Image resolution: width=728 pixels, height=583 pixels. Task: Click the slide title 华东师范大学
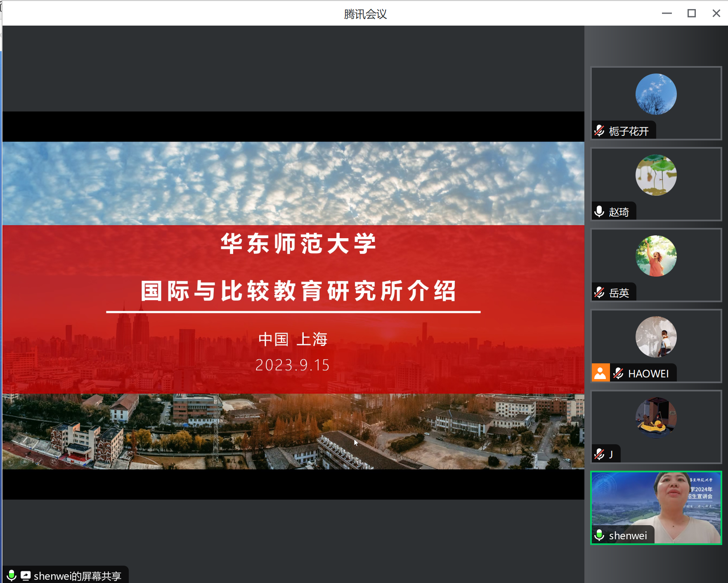(298, 243)
